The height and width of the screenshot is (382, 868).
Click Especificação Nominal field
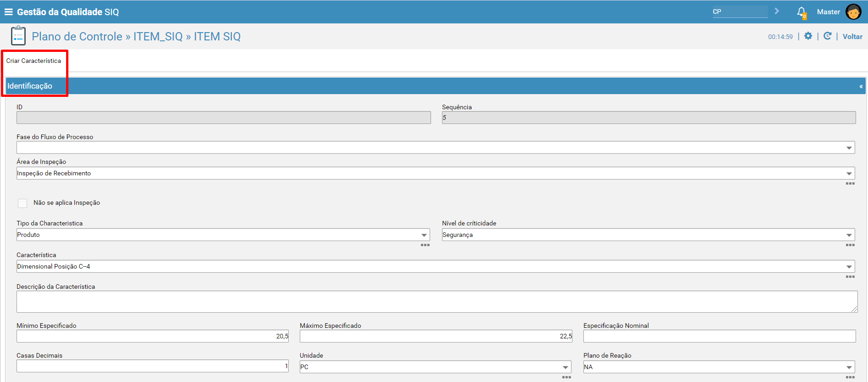point(719,336)
